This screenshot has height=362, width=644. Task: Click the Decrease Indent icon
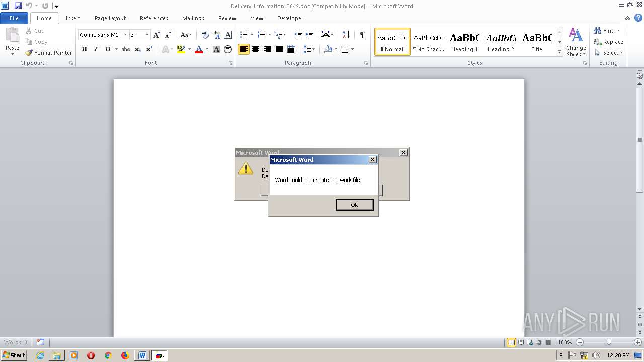click(298, 35)
